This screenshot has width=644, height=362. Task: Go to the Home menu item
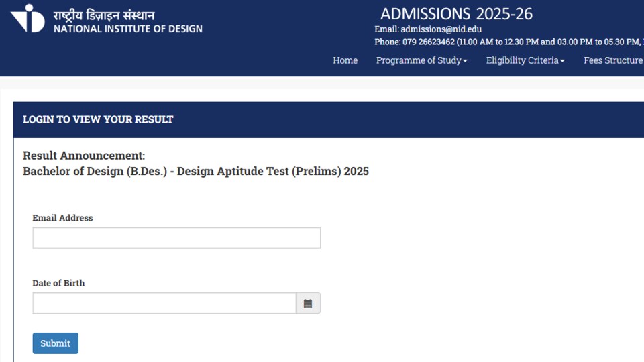point(345,60)
